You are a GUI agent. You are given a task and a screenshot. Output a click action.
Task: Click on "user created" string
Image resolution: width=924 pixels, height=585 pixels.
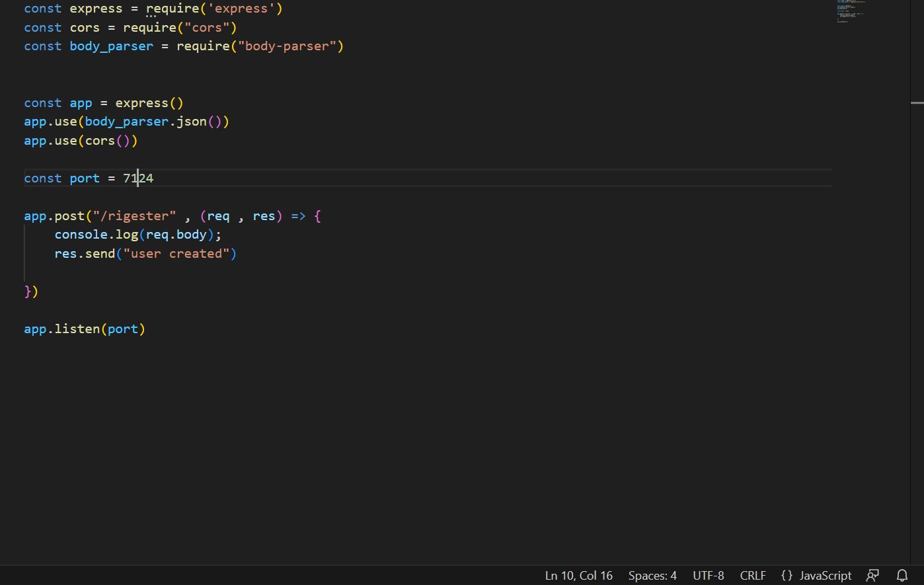pyautogui.click(x=176, y=254)
